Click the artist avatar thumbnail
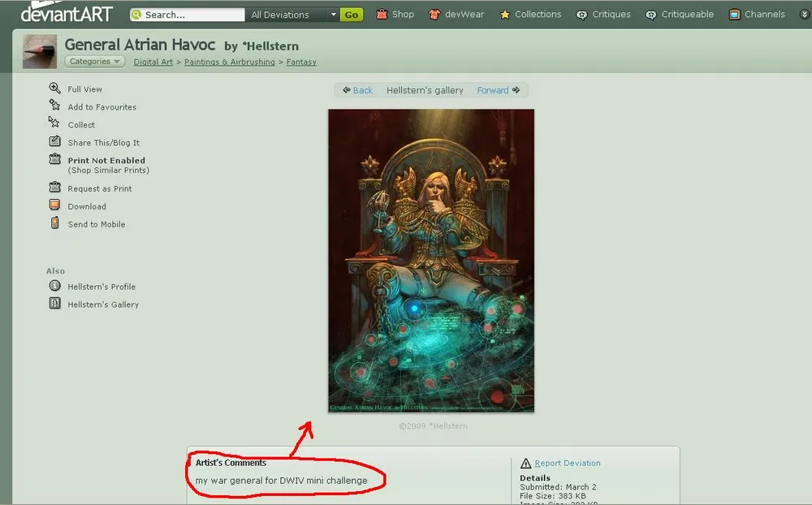Viewport: 812px width, 505px height. pyautogui.click(x=40, y=51)
